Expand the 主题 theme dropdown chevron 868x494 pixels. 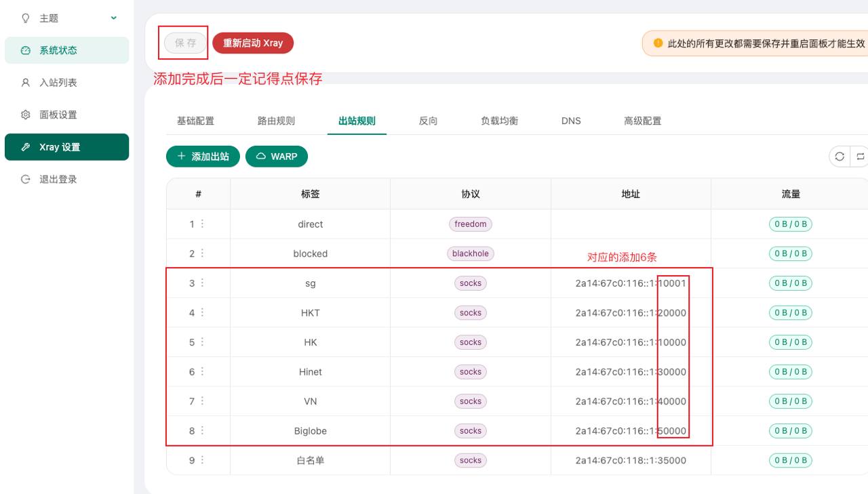tap(113, 18)
